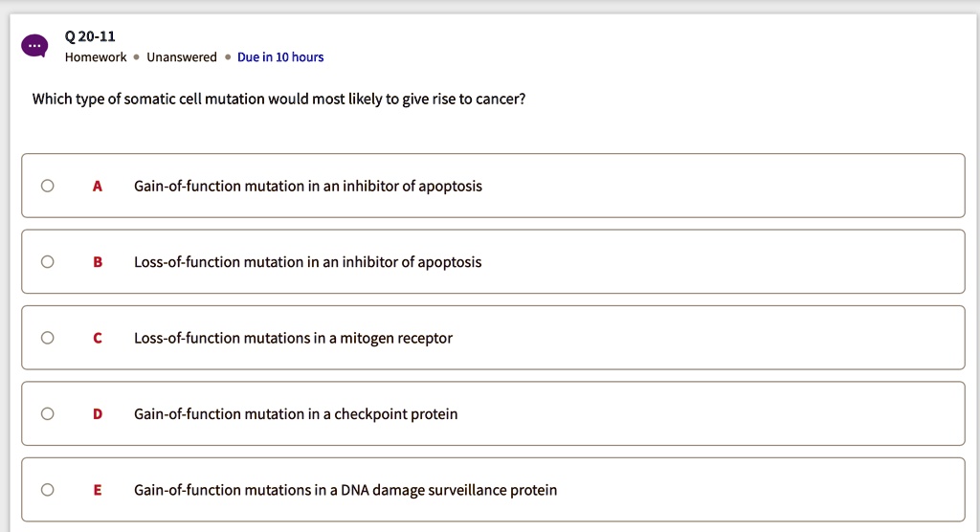Click the red letter D label

point(98,414)
